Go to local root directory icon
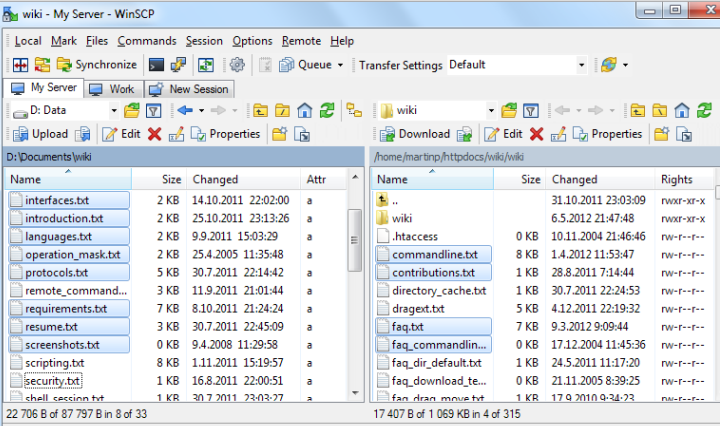720x426 pixels. (282, 111)
